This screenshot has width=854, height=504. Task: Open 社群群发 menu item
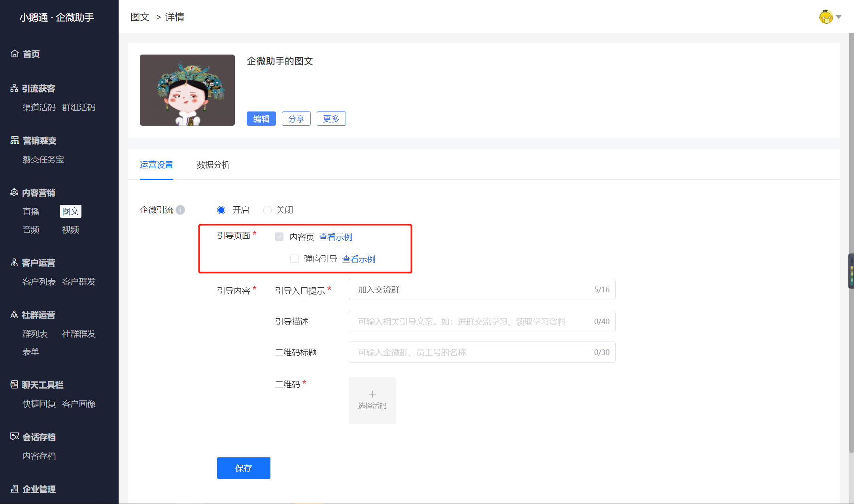[x=79, y=334]
